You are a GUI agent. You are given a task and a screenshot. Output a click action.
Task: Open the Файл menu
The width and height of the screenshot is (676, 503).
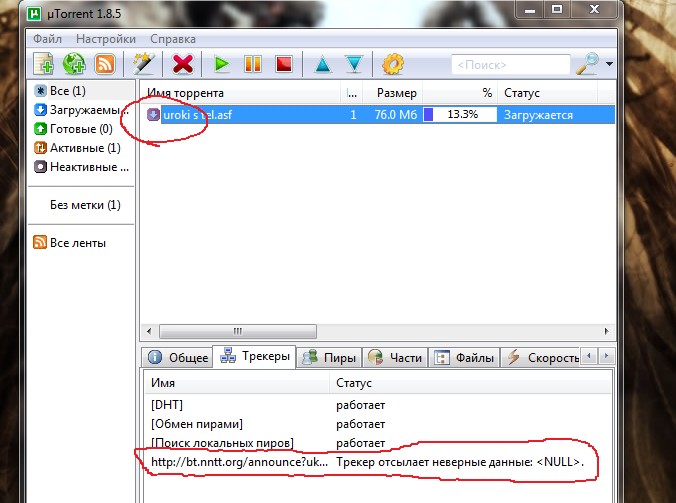tap(47, 39)
